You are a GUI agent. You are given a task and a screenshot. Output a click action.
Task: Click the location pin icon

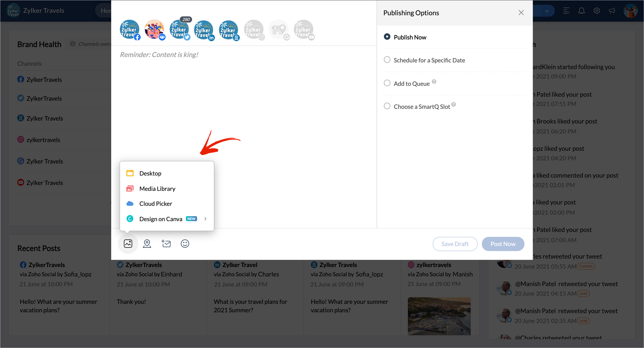147,243
